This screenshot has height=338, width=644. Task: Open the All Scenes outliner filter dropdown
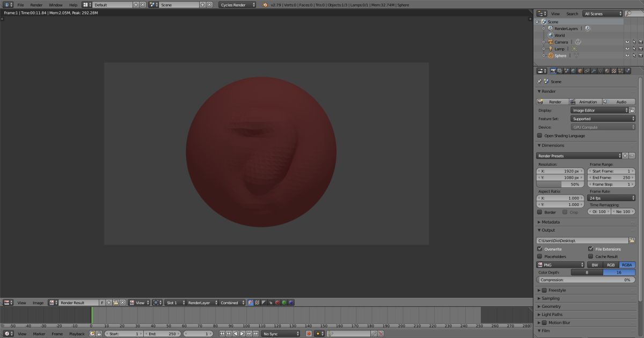tap(602, 13)
